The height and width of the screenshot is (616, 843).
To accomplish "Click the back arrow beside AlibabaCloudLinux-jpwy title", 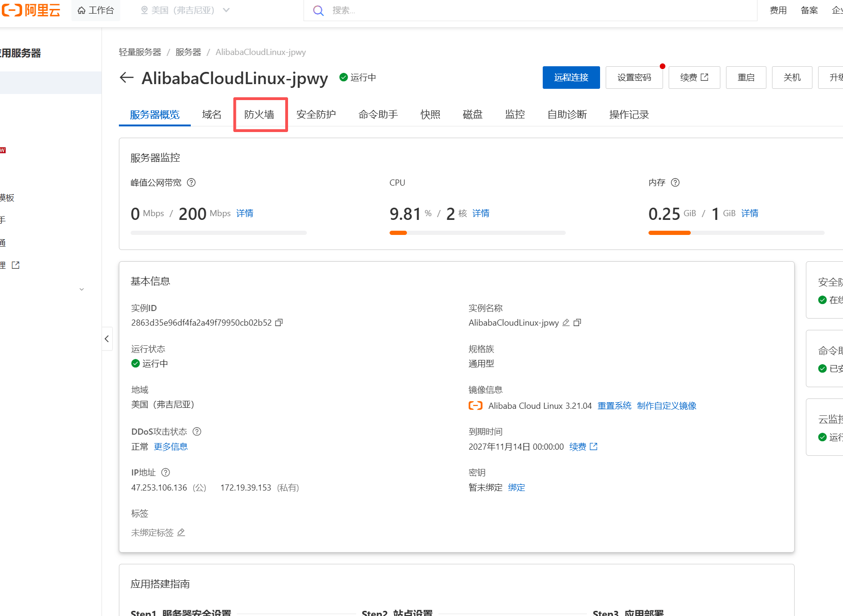I will pos(126,78).
